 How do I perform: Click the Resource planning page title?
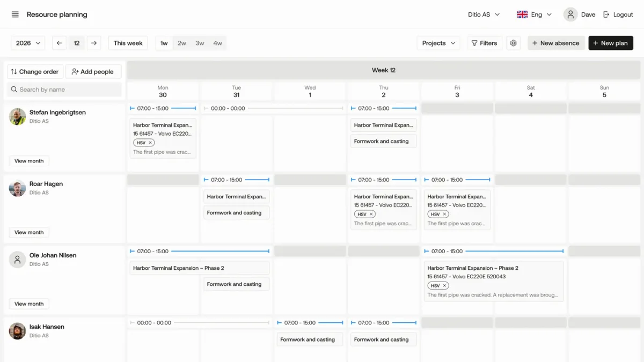tap(57, 14)
